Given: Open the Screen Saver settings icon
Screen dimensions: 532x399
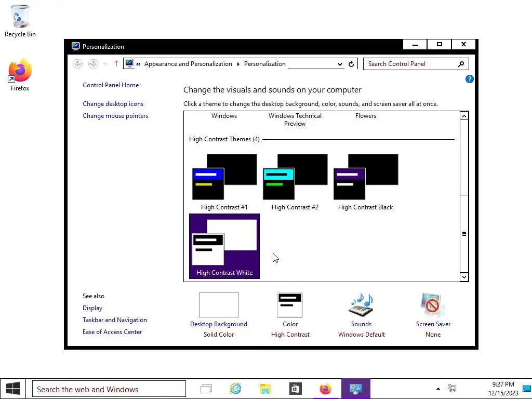Looking at the screenshot, I should [433, 305].
